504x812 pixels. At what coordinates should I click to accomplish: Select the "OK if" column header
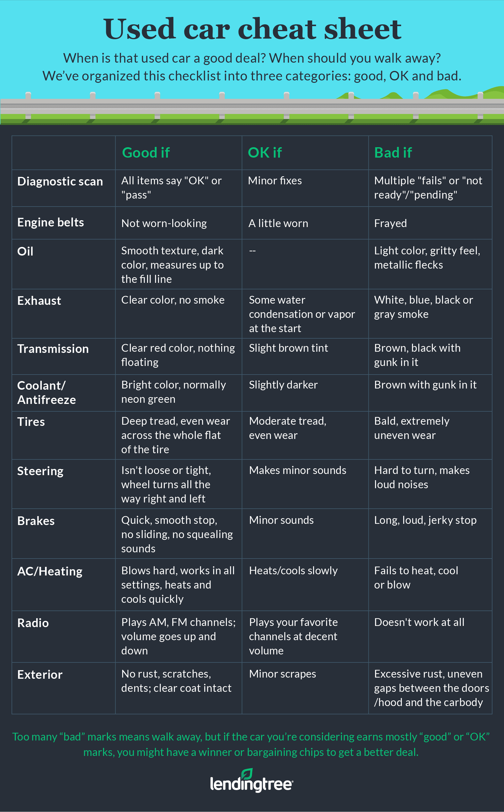(265, 153)
